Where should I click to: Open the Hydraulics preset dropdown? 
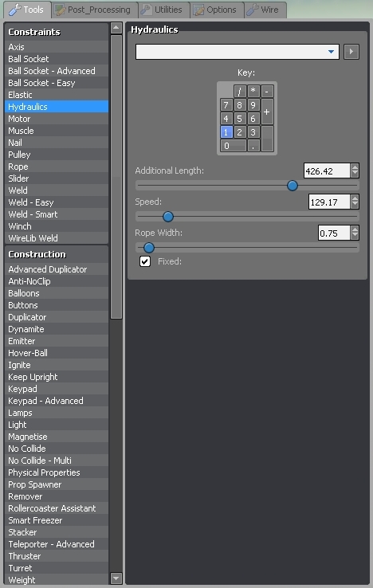click(238, 52)
